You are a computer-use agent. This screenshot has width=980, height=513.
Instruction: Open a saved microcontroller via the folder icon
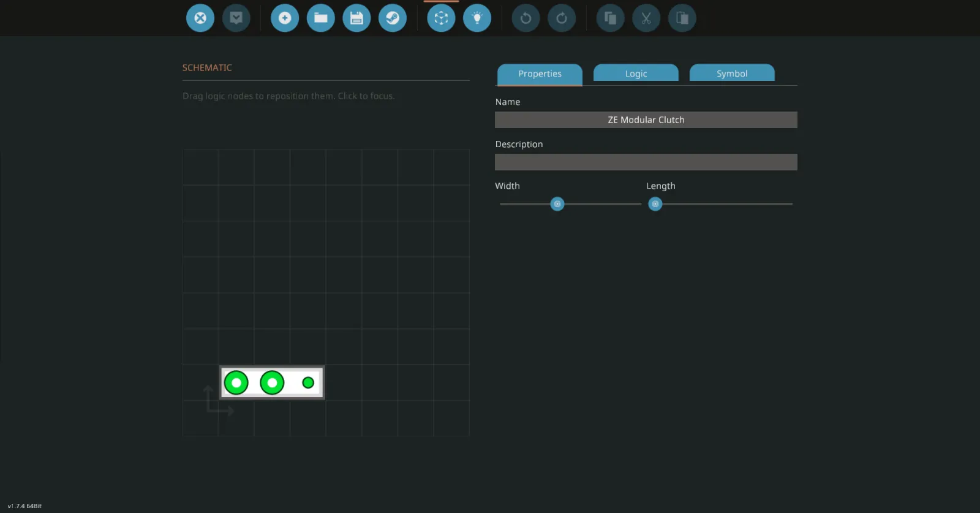321,18
